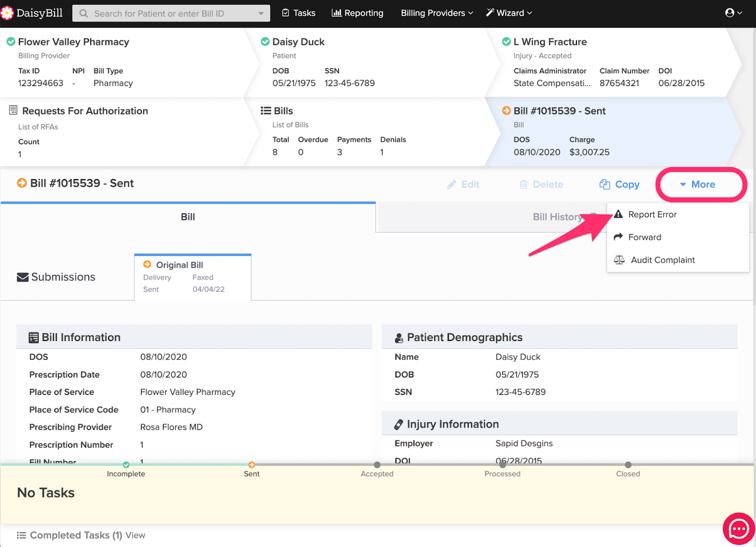756x547 pixels.
Task: Click the Closed progress marker
Action: (628, 465)
